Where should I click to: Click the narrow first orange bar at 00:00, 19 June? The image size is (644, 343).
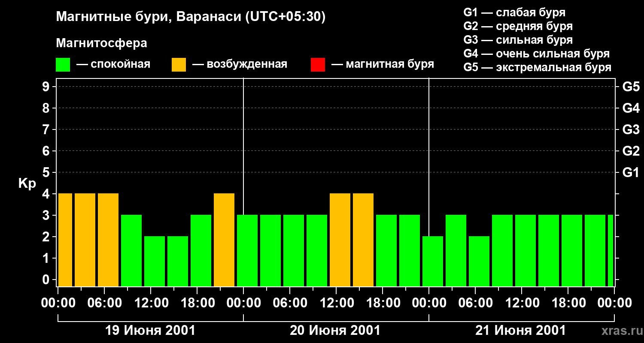pos(65,240)
